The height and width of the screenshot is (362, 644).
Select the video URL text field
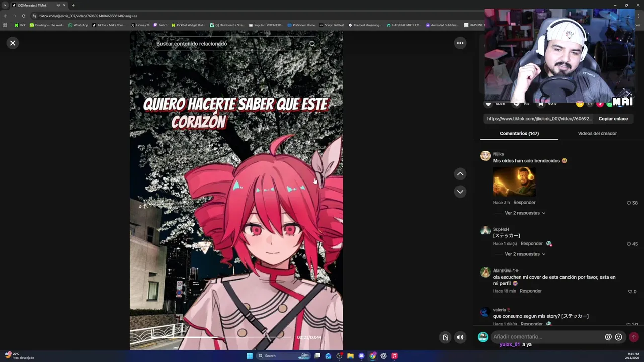coord(539,119)
